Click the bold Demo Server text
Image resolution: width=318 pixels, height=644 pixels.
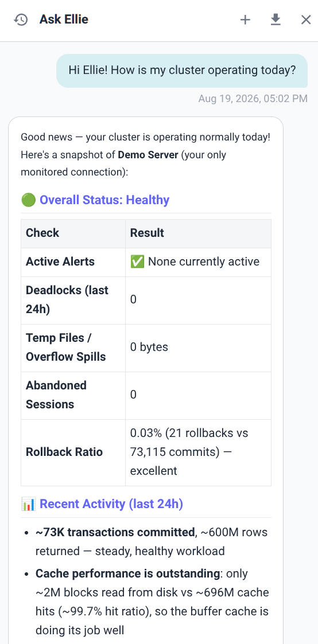click(148, 155)
